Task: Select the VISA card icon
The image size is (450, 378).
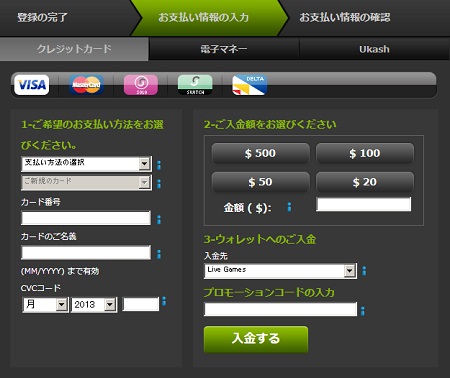Action: click(32, 85)
